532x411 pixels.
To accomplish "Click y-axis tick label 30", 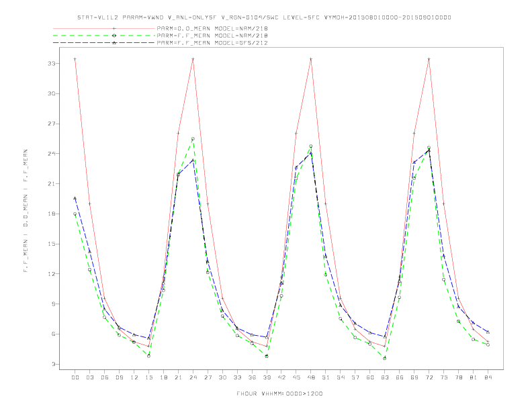I will [52, 93].
